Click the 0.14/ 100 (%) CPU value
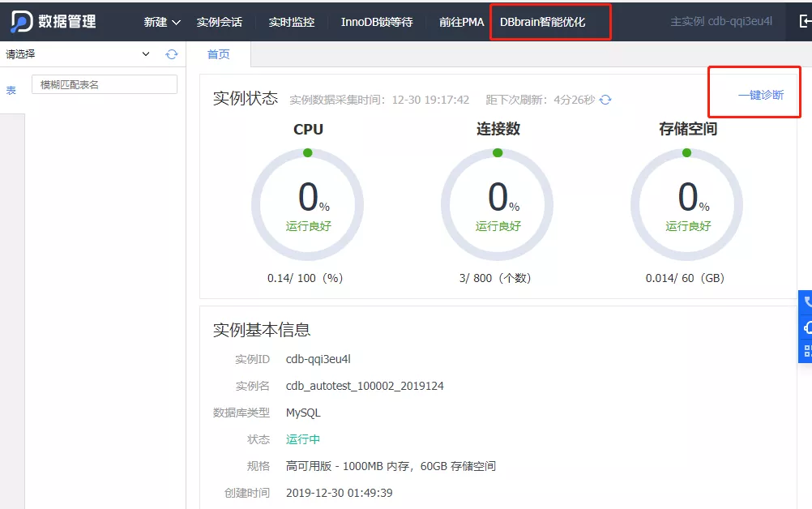Screen dimensions: 812x509 (x=305, y=278)
